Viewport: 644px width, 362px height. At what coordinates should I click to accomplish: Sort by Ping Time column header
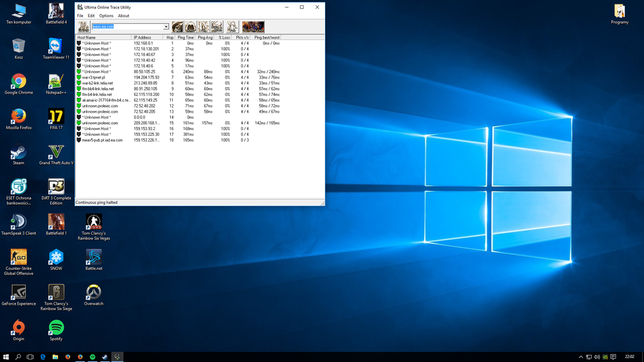pyautogui.click(x=186, y=37)
